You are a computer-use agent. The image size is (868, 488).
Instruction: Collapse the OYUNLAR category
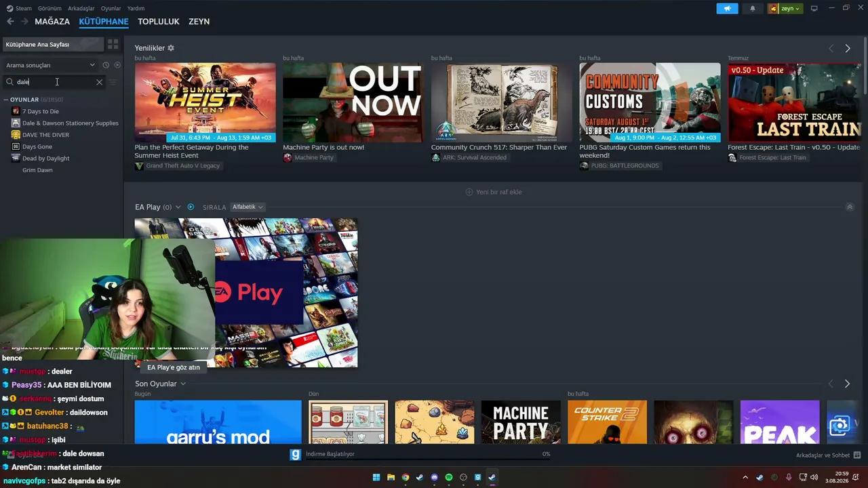(x=6, y=100)
